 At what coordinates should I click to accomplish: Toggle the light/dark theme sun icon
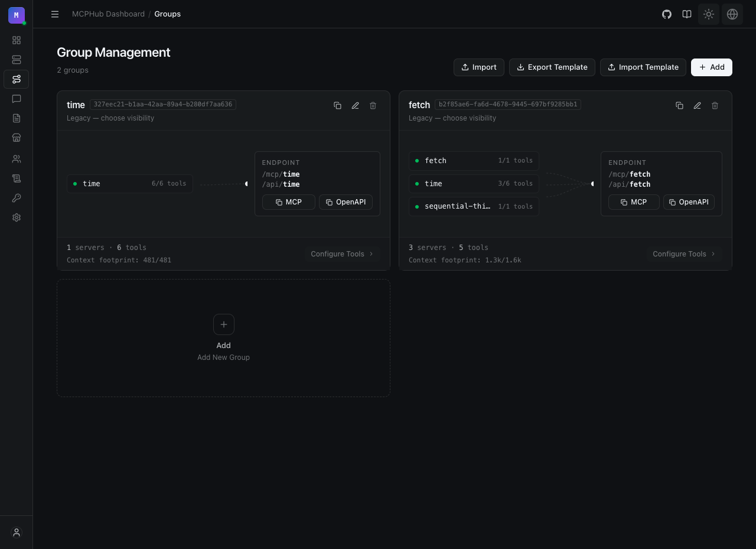pyautogui.click(x=709, y=14)
